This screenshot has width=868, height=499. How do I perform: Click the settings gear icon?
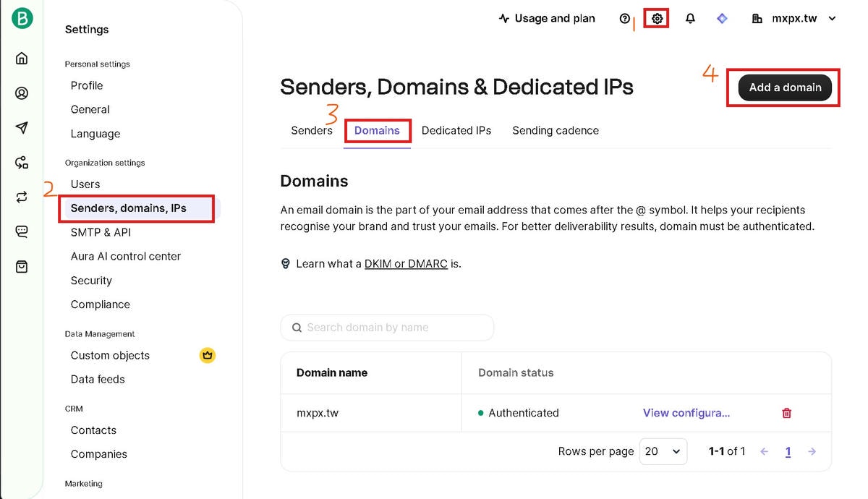(657, 19)
